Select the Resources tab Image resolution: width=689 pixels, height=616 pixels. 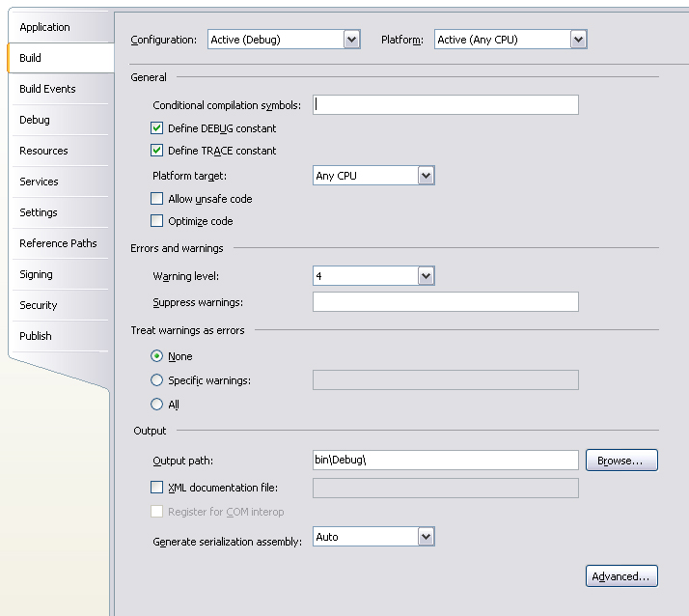[43, 151]
